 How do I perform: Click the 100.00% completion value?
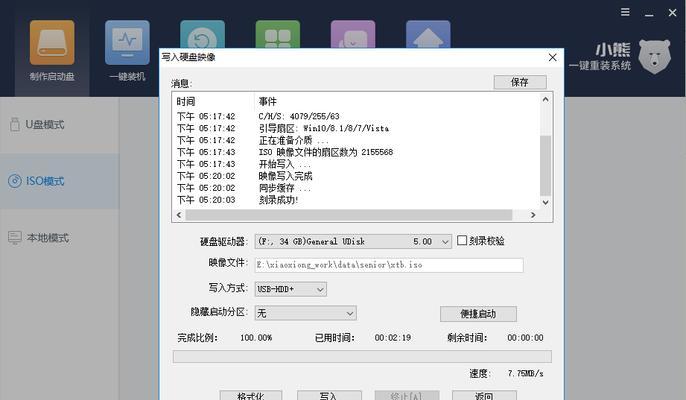click(256, 338)
